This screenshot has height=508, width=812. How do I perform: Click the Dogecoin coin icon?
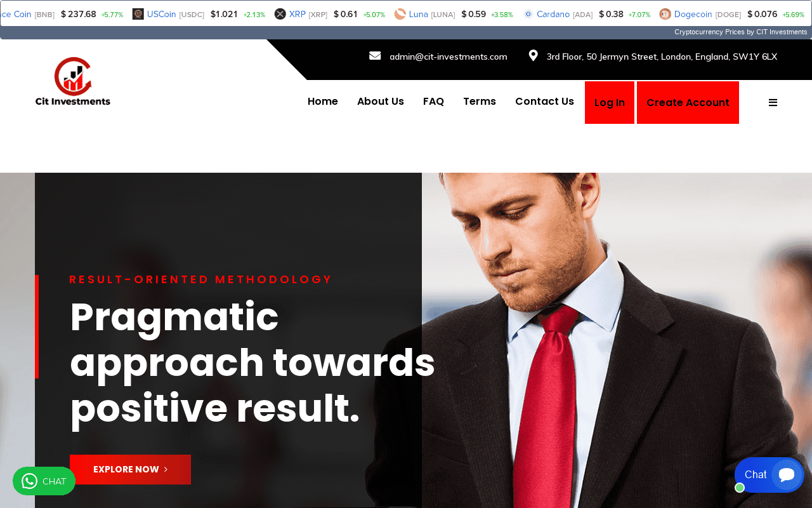[665, 14]
